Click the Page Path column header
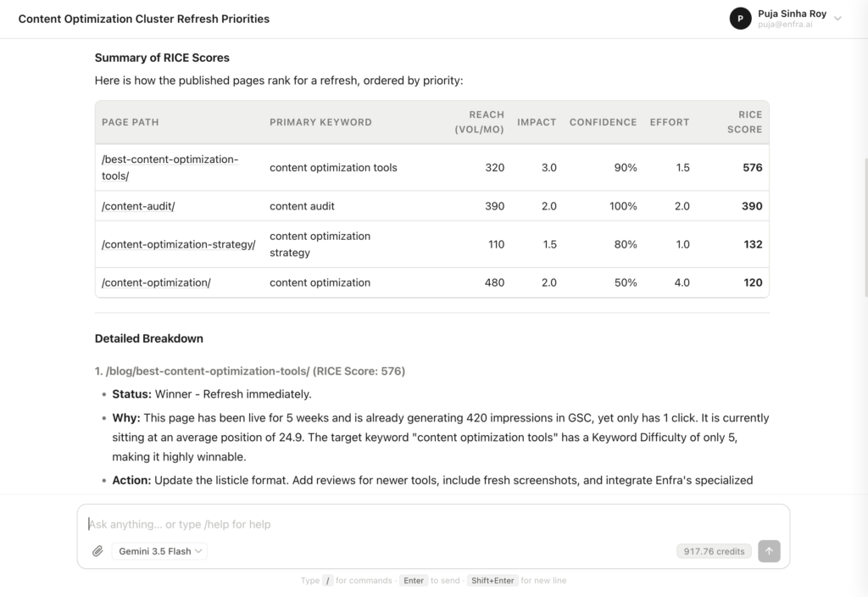Viewport: 868px width, 597px height. (x=130, y=122)
